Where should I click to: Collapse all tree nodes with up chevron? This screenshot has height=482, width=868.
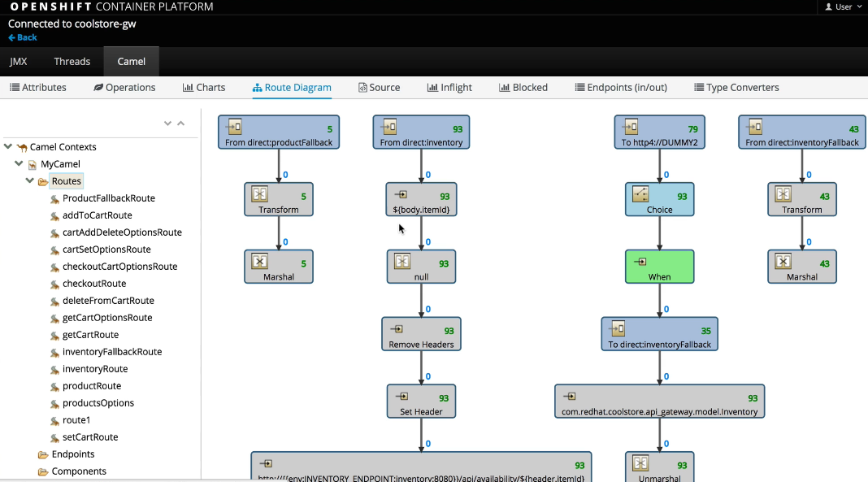181,124
